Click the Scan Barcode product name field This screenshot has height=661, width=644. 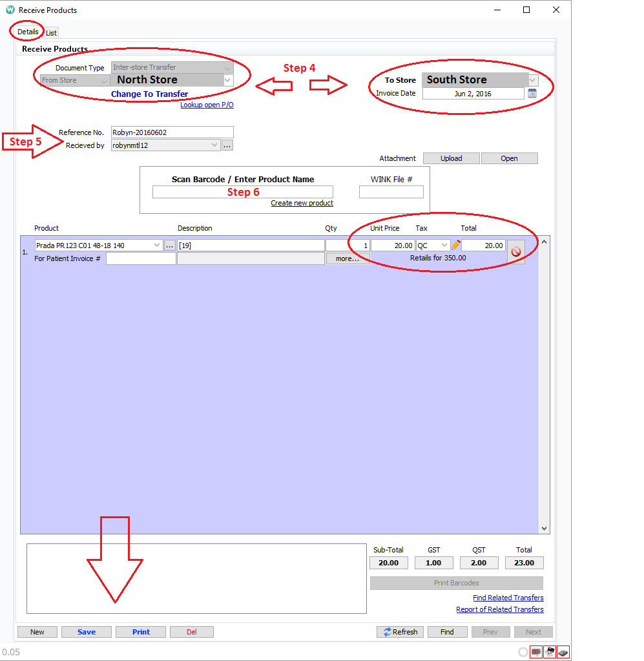(242, 191)
